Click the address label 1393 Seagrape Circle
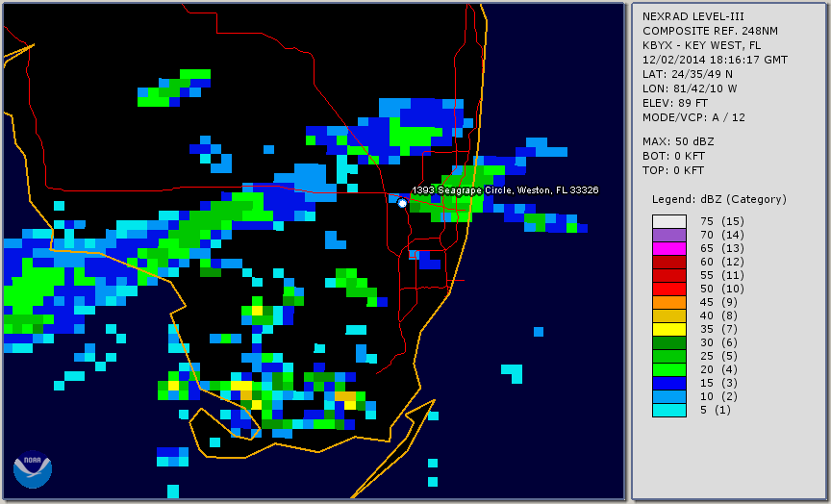The height and width of the screenshot is (504, 831). pyautogui.click(x=505, y=190)
